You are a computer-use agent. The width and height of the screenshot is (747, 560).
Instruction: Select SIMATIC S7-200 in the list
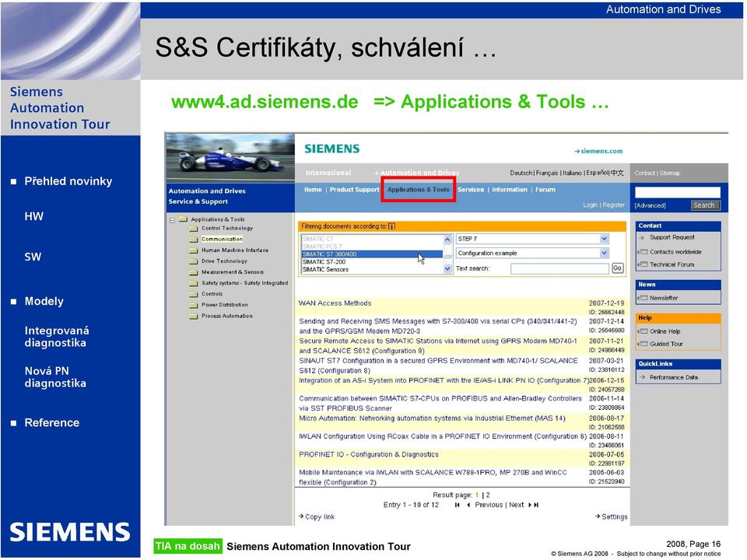point(324,262)
